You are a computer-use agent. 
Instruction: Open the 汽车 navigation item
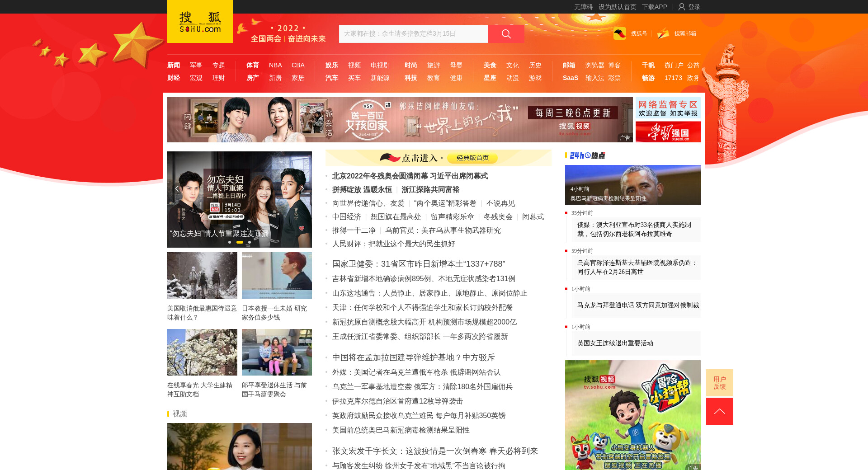pyautogui.click(x=332, y=78)
